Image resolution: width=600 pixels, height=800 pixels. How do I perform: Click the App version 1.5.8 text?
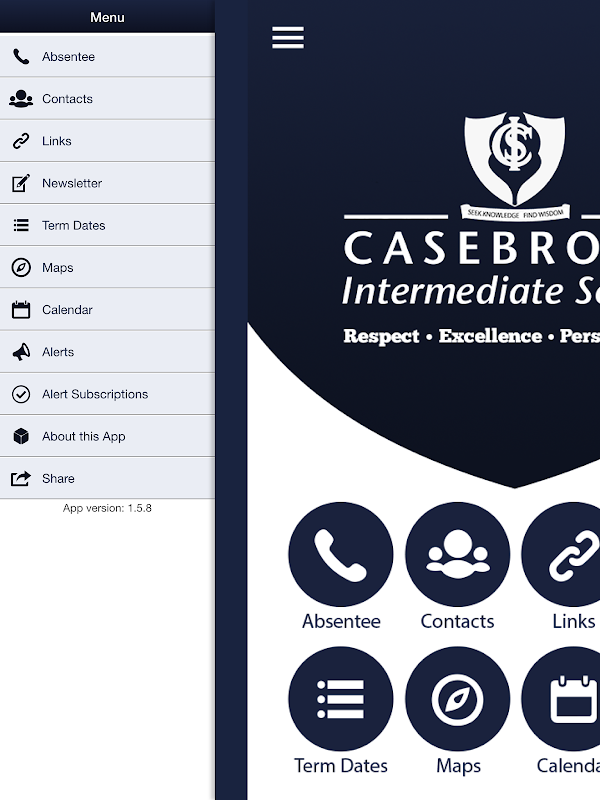click(x=107, y=508)
